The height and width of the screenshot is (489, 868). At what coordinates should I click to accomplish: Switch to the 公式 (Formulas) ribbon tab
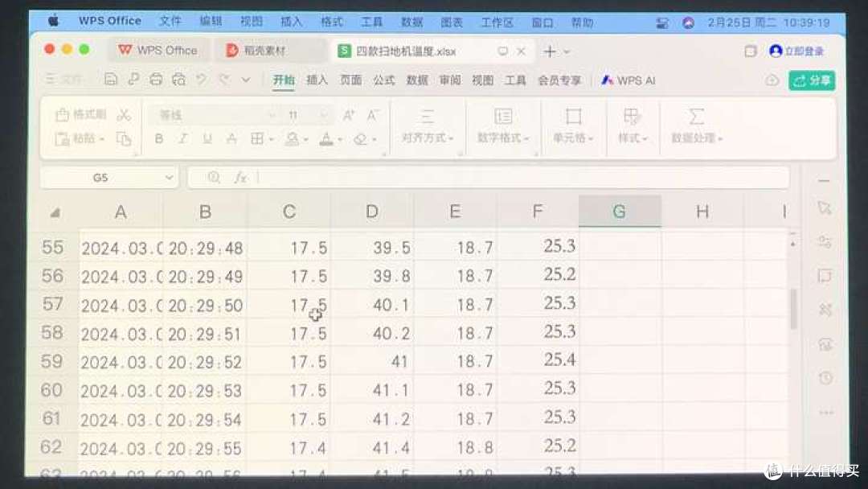(x=383, y=80)
